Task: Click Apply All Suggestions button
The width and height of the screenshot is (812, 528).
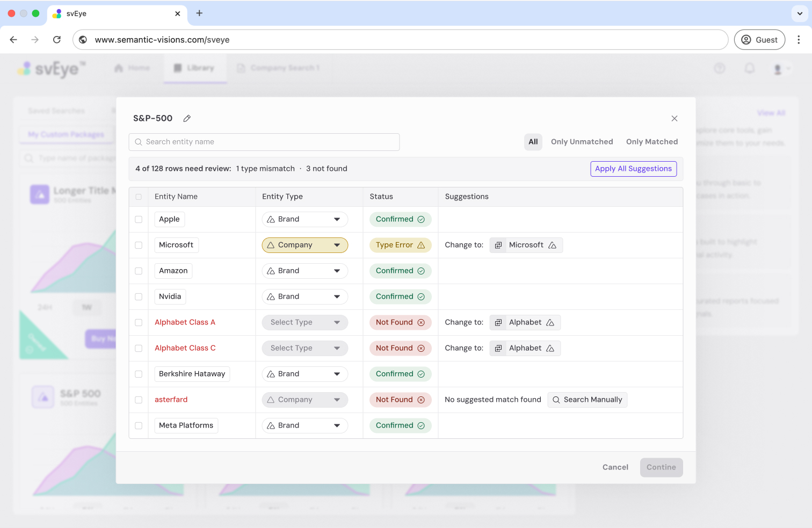Action: 633,169
